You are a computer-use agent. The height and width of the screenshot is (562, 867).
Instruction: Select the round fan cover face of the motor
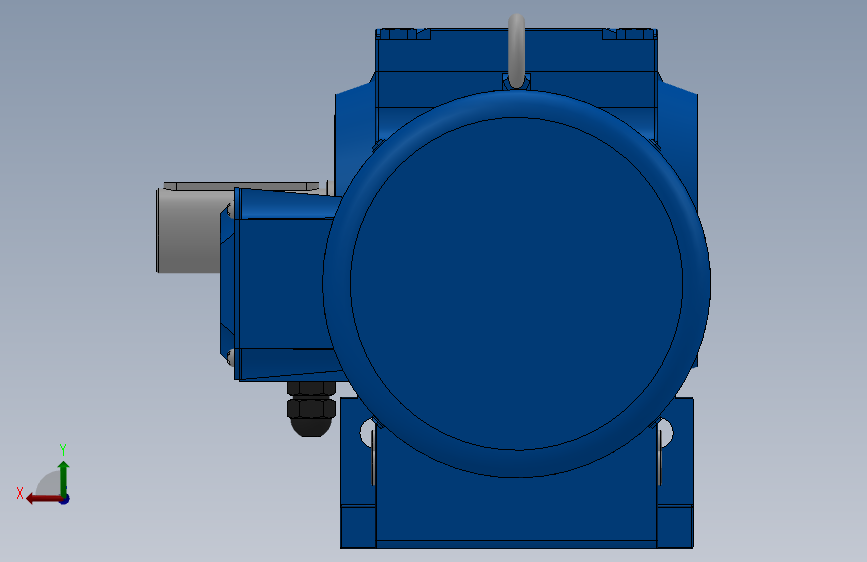point(516,283)
